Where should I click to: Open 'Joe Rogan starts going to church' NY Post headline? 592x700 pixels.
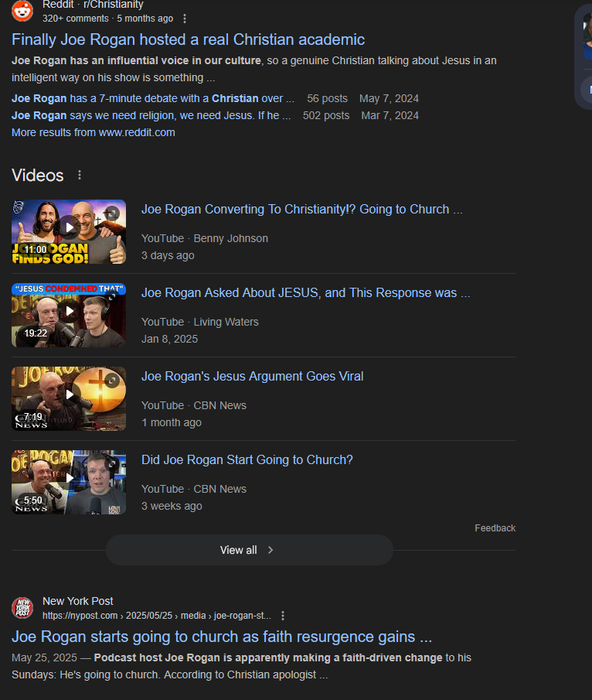point(222,637)
